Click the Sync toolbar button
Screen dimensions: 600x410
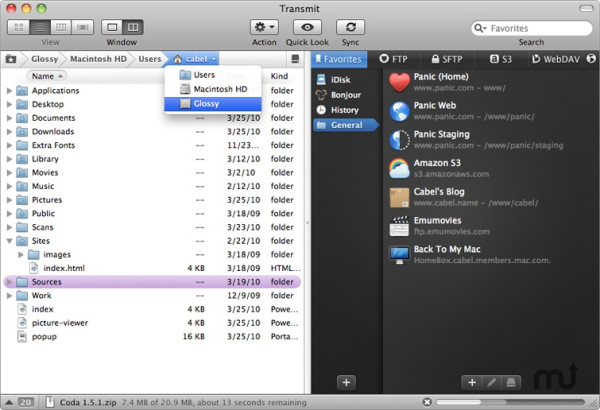[x=350, y=27]
